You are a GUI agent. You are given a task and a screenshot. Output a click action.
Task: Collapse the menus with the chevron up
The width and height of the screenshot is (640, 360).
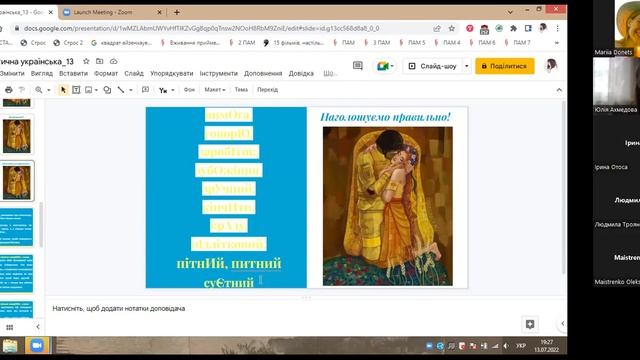tap(559, 90)
